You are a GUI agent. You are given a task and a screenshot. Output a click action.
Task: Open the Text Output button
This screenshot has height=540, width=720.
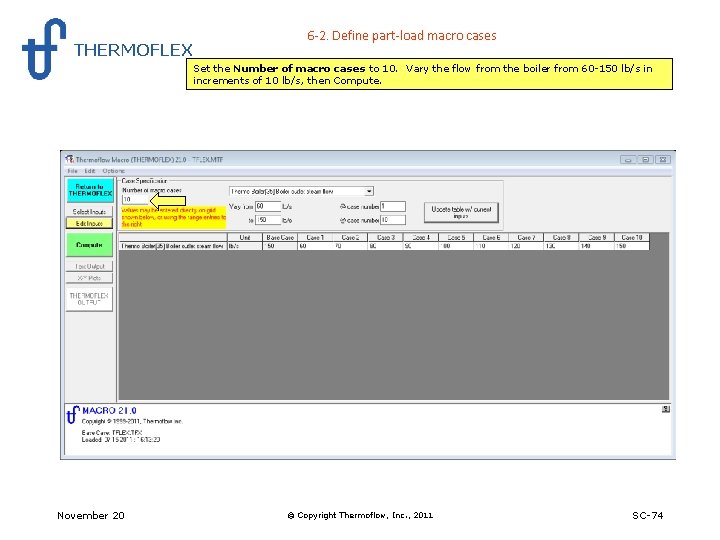coord(90,266)
